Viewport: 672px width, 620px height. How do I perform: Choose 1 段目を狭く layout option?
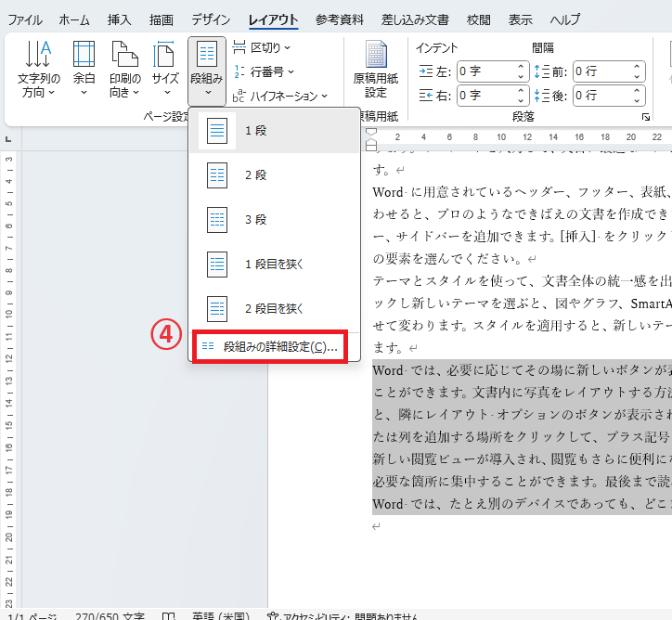click(275, 265)
